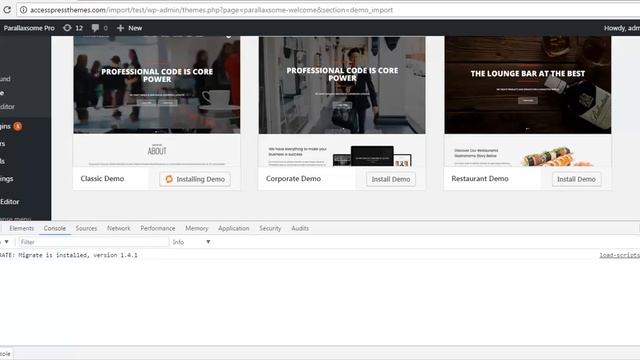
Task: Click the ABOUT heading in Classic Demo preview
Action: pos(157,151)
